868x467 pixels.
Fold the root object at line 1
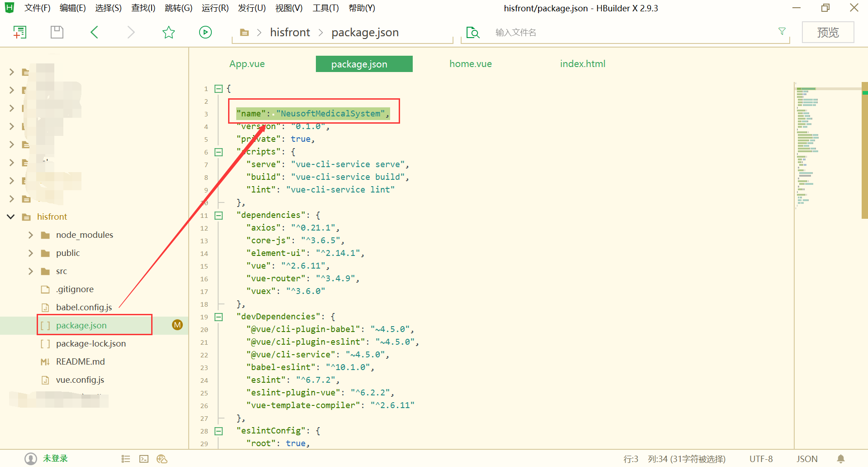point(219,89)
